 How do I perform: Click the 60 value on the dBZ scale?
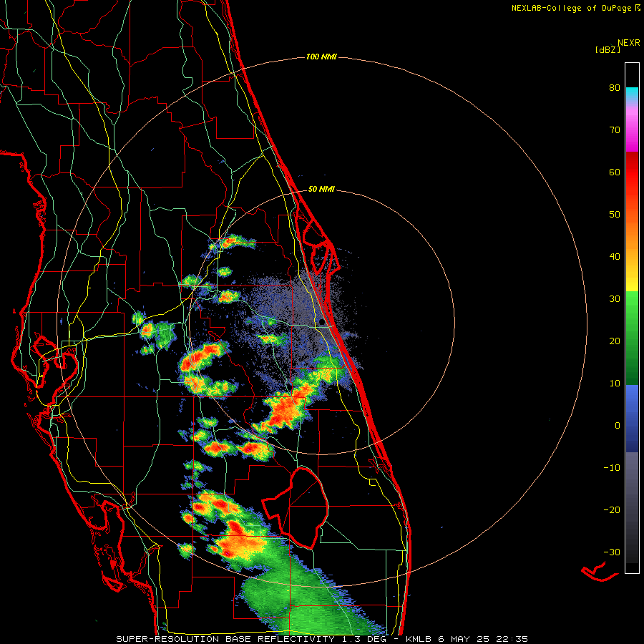(x=615, y=172)
